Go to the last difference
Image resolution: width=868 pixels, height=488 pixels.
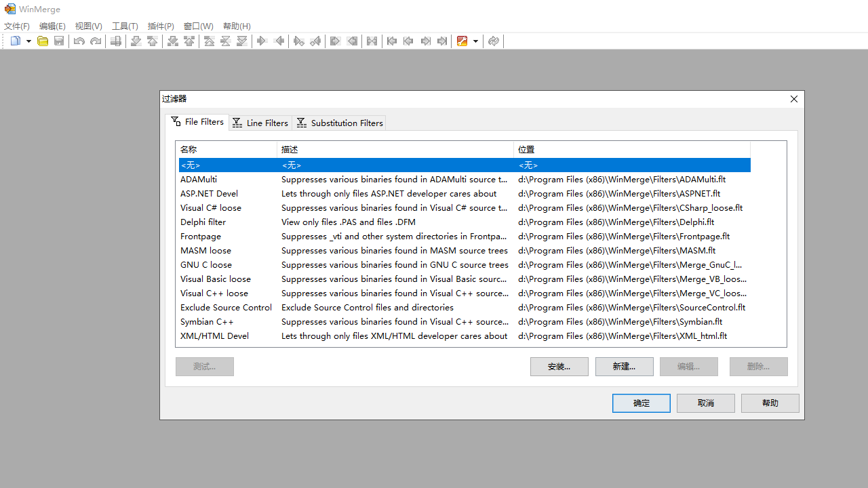pos(241,41)
